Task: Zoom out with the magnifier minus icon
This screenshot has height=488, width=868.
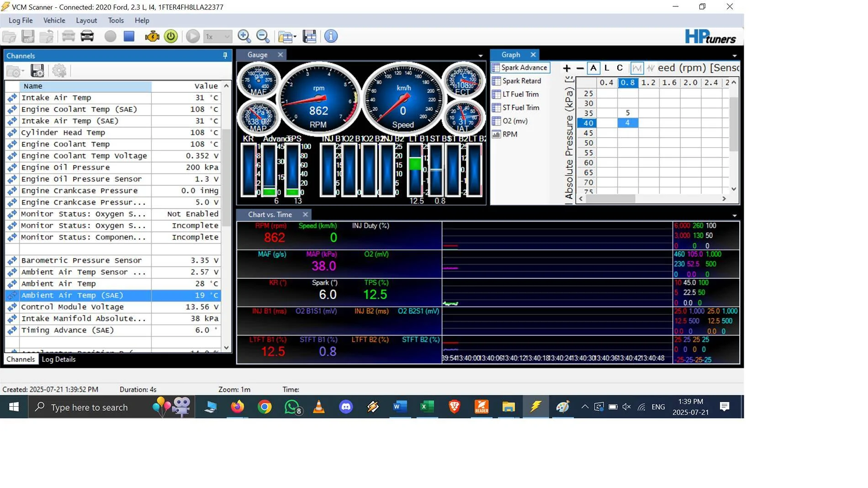Action: tap(263, 37)
